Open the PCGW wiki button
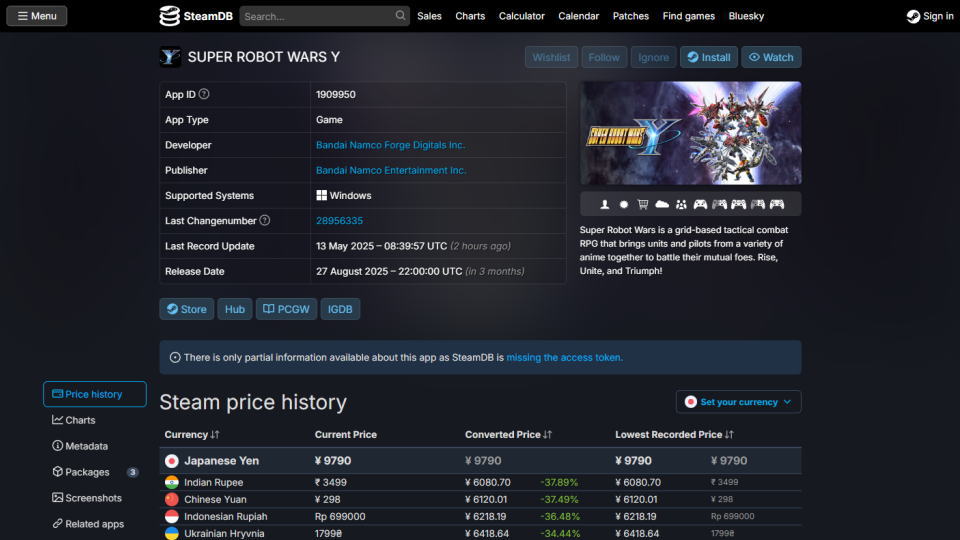The width and height of the screenshot is (960, 540). pos(286,309)
